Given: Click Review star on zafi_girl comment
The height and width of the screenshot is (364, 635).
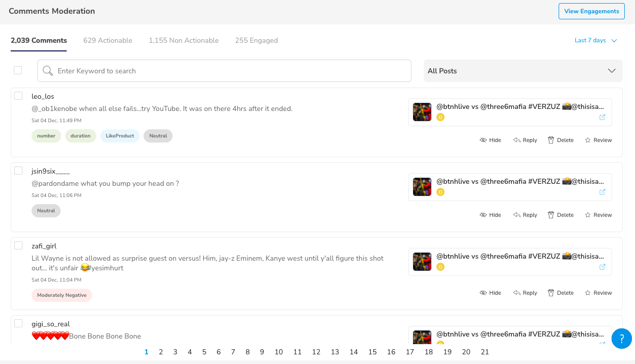Looking at the screenshot, I should pyautogui.click(x=598, y=293).
